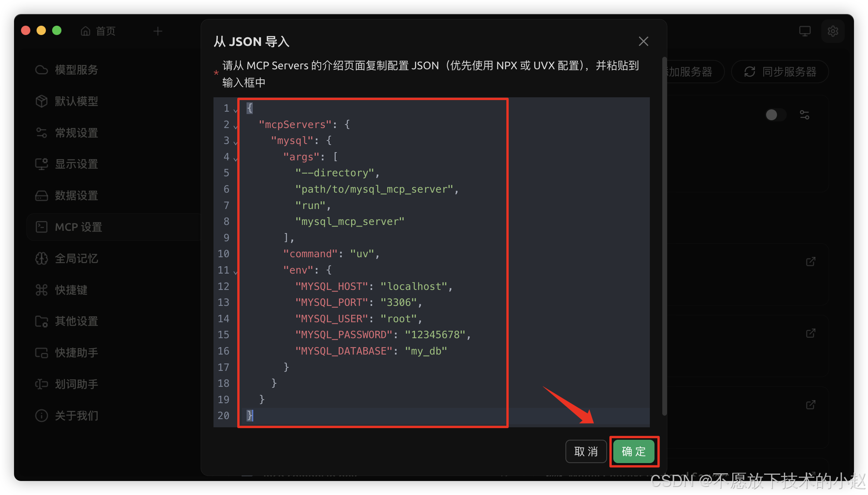Open 常规设置 in the sidebar
The width and height of the screenshot is (868, 495).
(113, 133)
